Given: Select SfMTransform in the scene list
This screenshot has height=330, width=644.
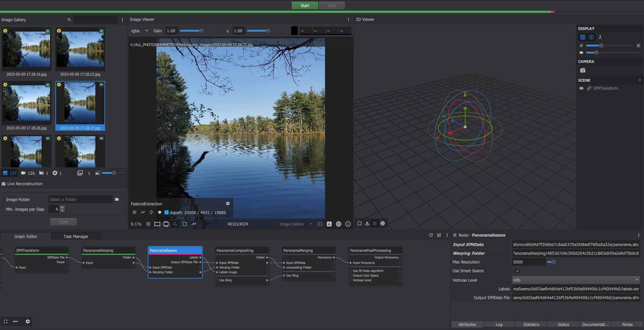Looking at the screenshot, I should [605, 88].
